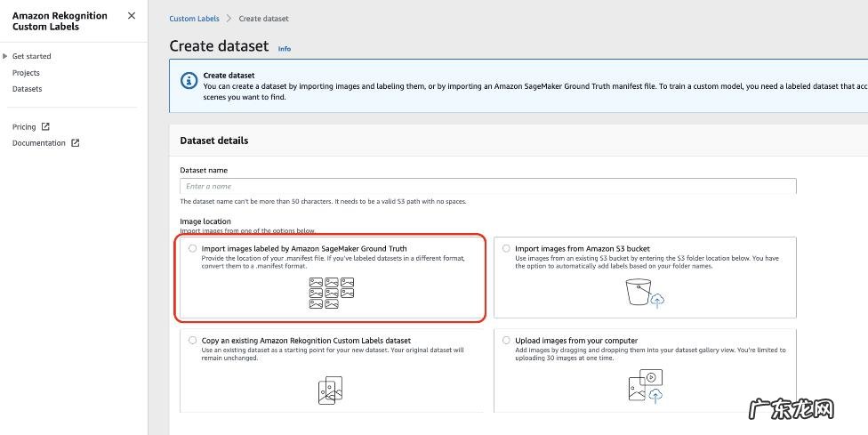This screenshot has width=868, height=435.
Task: Click the info circle icon in banner
Action: (189, 81)
